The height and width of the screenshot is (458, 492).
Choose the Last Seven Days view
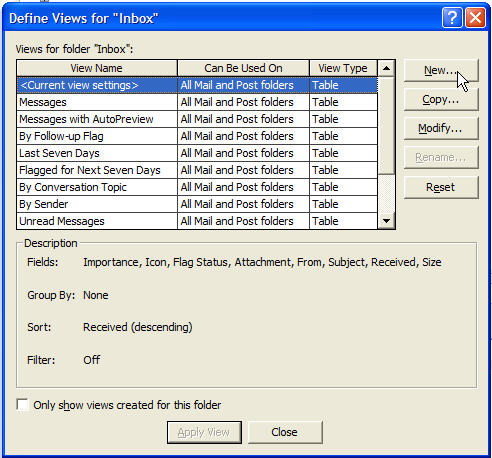197,153
